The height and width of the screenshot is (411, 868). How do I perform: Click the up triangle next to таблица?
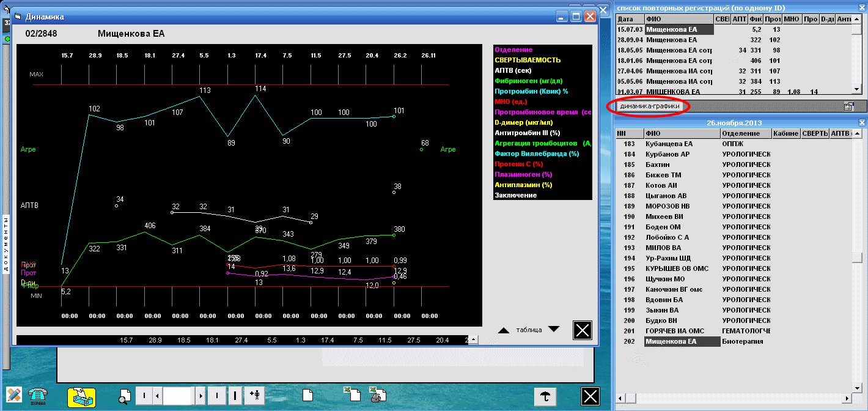click(x=503, y=330)
